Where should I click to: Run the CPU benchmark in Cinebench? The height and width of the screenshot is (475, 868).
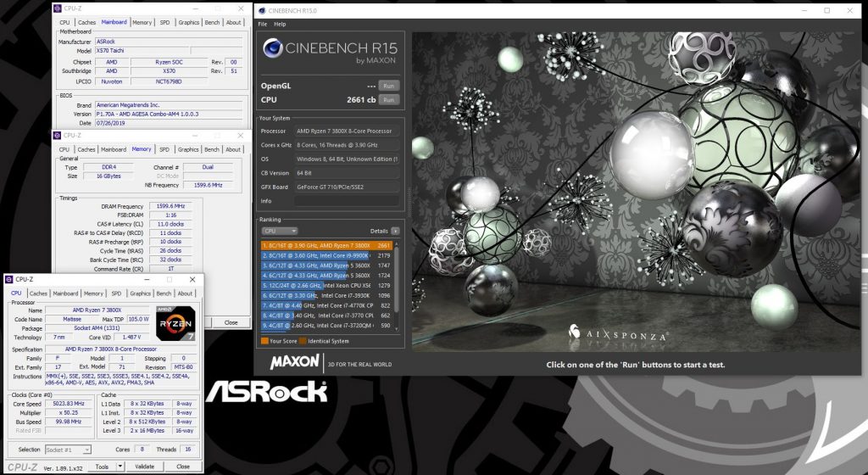tap(388, 99)
